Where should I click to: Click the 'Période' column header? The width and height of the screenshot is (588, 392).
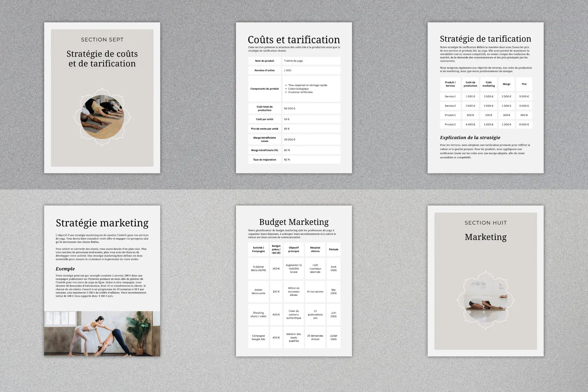click(x=334, y=249)
